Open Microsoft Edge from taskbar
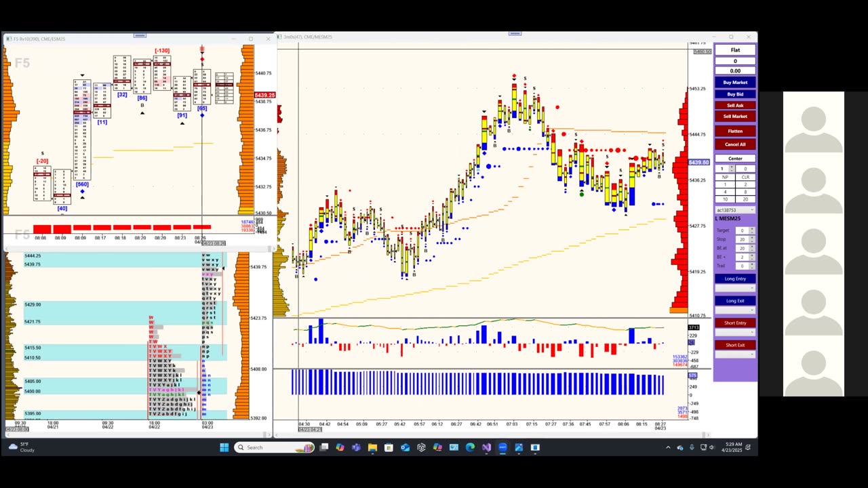868x488 pixels. tap(470, 447)
